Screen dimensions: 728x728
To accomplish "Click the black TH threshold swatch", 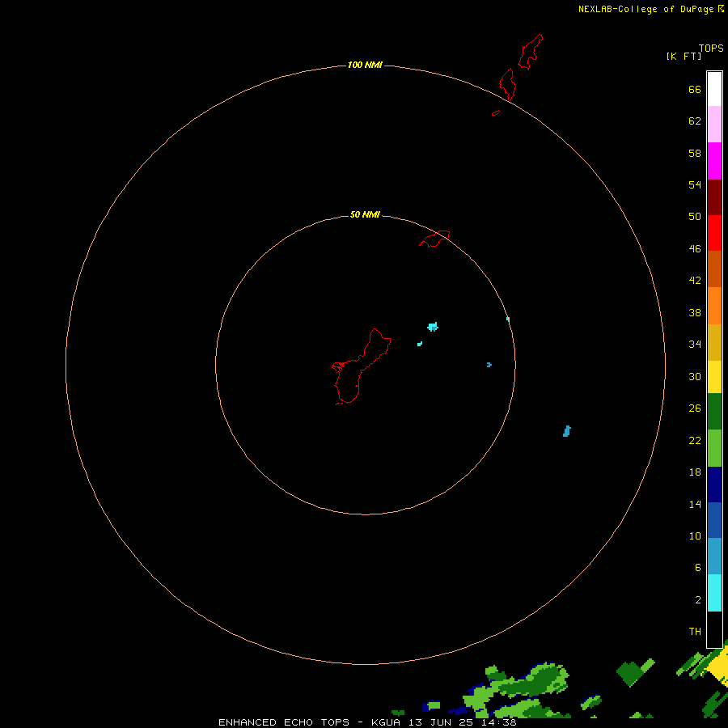I will 714,629.
